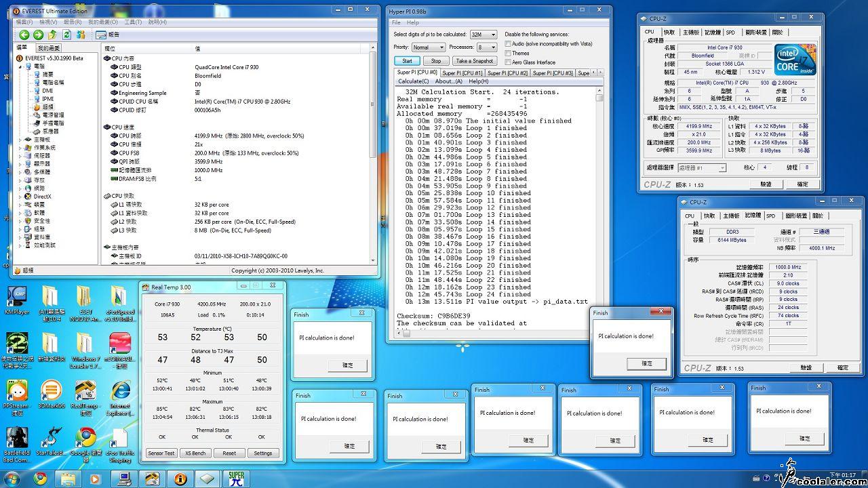Screen dimensions: 868x488
Task: Expand the 效能測試 node in EVEREST tree
Action: coord(20,245)
